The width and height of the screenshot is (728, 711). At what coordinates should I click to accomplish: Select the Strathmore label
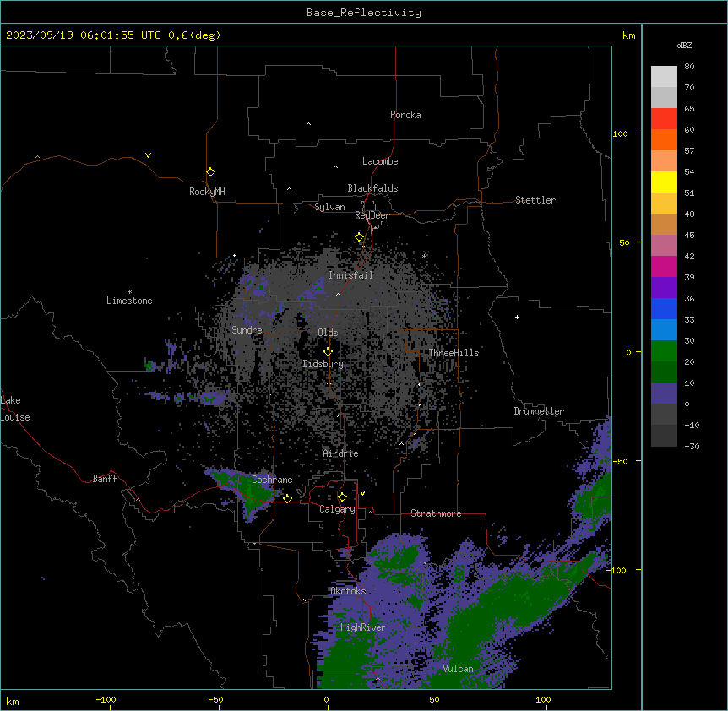coord(436,513)
